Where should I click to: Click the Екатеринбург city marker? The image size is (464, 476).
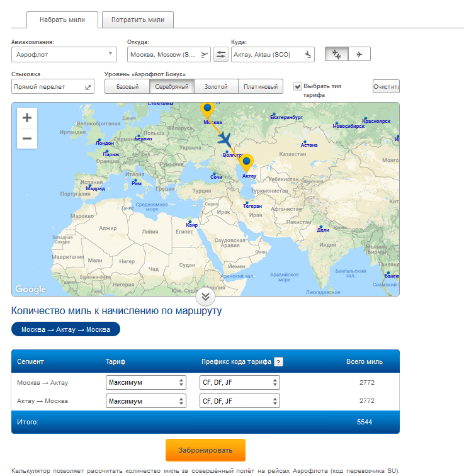click(274, 114)
